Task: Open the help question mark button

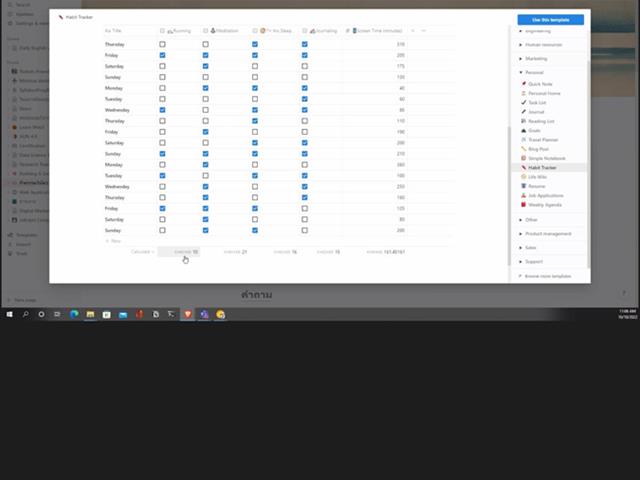Action: coord(624,293)
